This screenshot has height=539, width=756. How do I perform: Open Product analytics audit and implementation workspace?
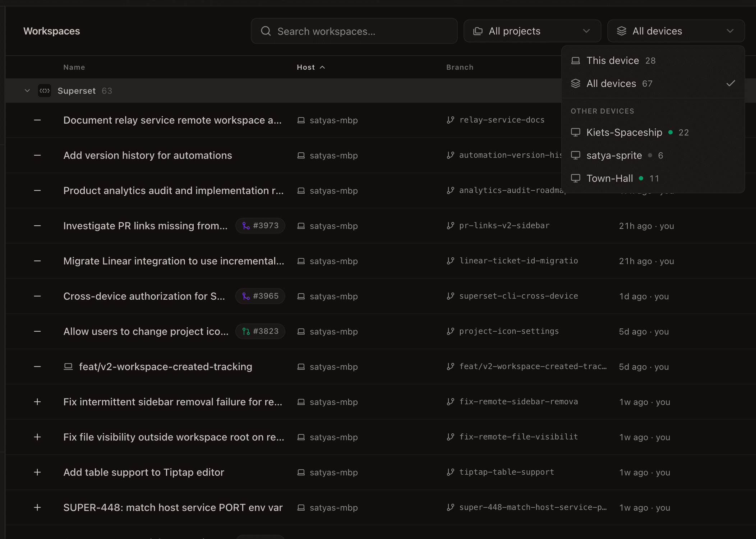[174, 190]
